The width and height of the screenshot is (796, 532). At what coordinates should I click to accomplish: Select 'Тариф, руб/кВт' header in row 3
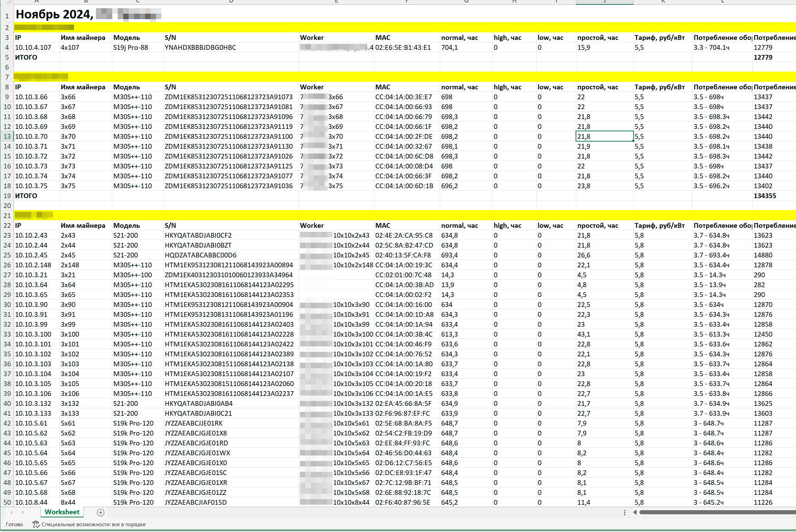pyautogui.click(x=663, y=38)
